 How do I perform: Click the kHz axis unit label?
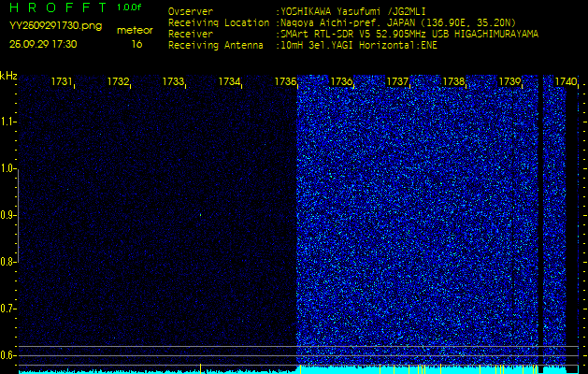pos(8,76)
